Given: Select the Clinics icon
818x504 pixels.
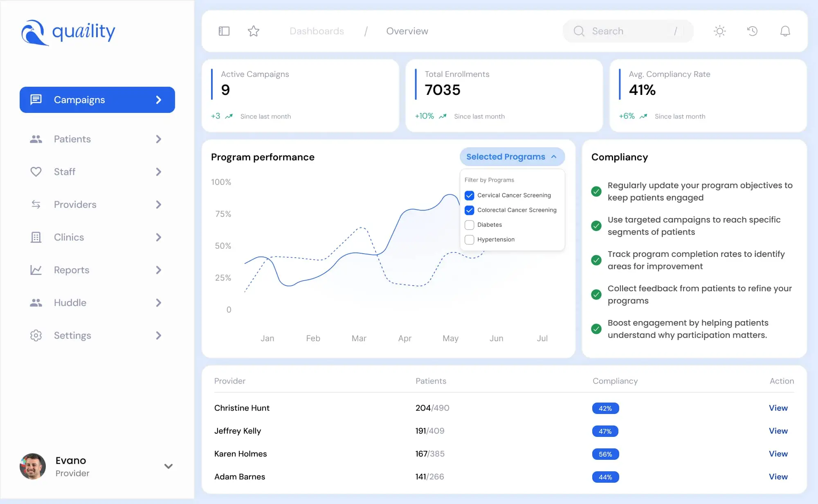Looking at the screenshot, I should [36, 237].
